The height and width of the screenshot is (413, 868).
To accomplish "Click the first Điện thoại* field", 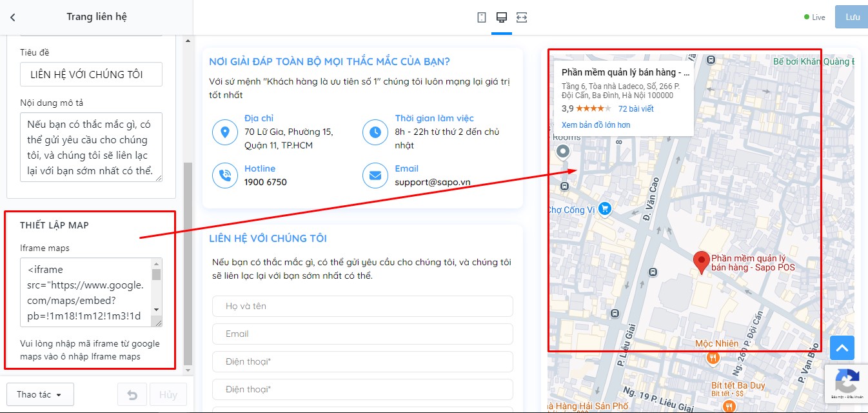I will [x=362, y=361].
